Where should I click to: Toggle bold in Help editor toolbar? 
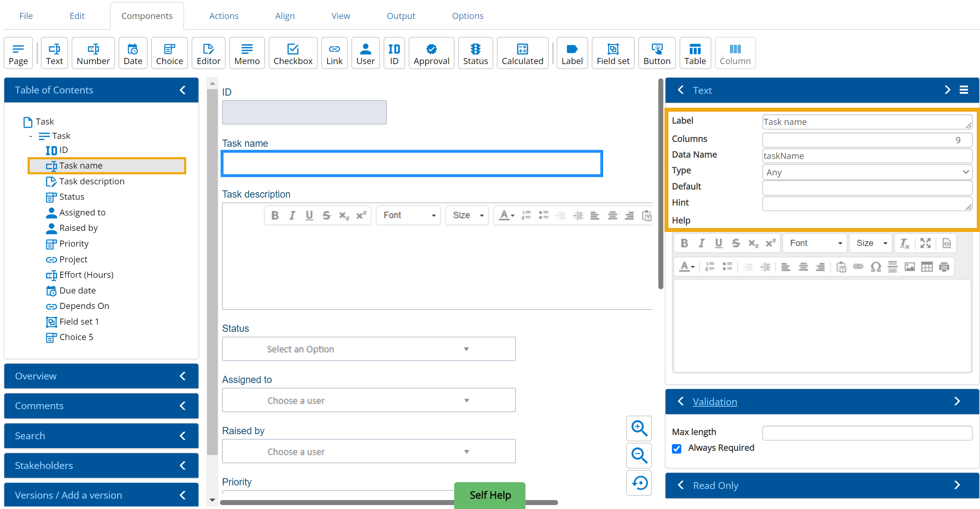(x=684, y=243)
